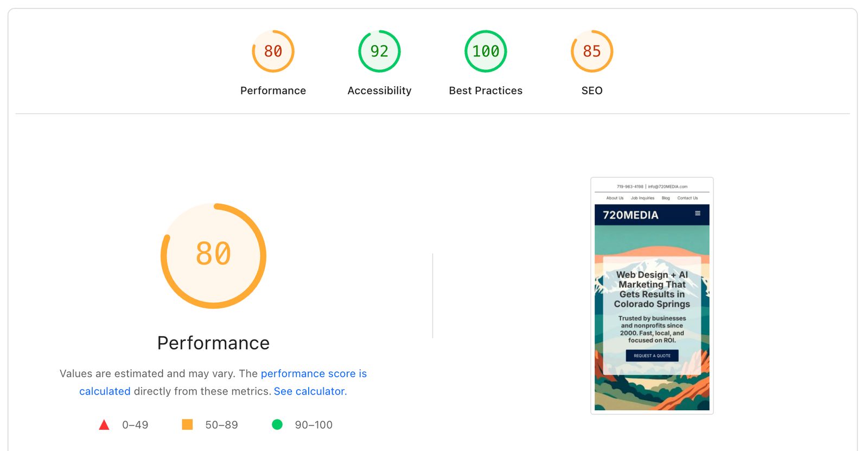Image resolution: width=868 pixels, height=451 pixels.
Task: Click the Best Practices gauge showing 100
Action: [486, 51]
